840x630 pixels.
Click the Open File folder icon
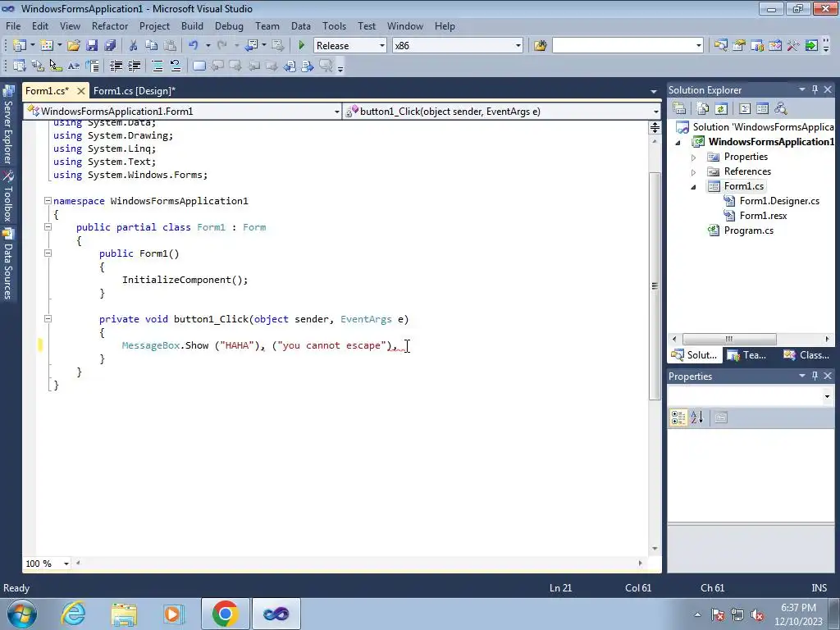74,46
